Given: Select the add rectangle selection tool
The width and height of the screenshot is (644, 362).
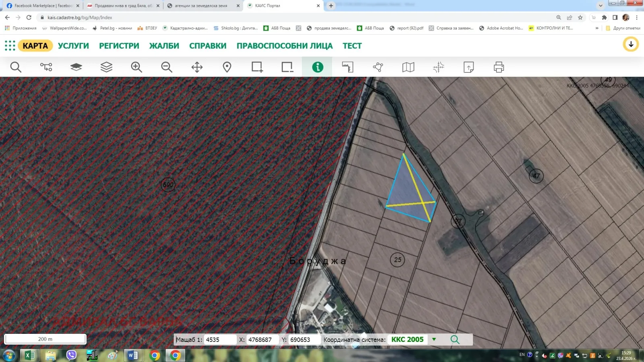Looking at the screenshot, I should point(257,67).
